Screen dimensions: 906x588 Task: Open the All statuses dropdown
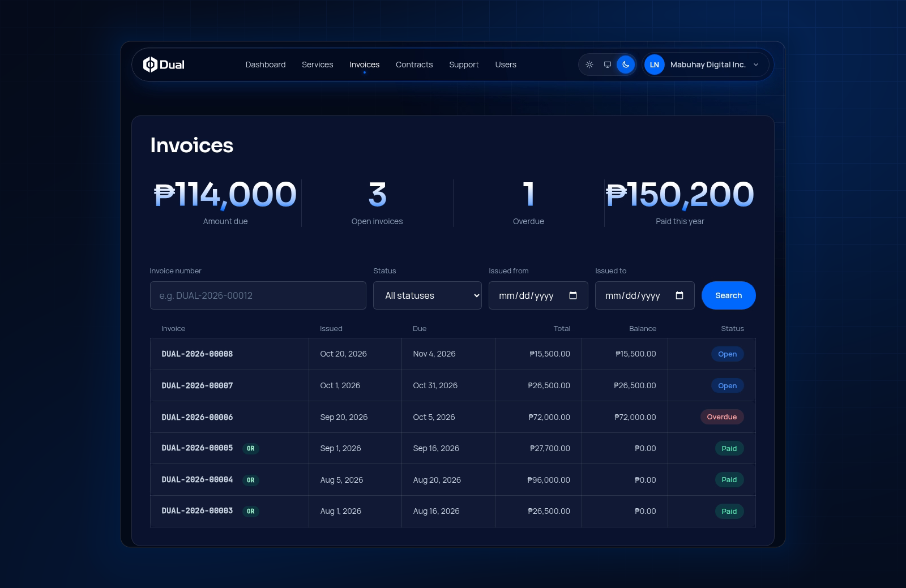428,295
